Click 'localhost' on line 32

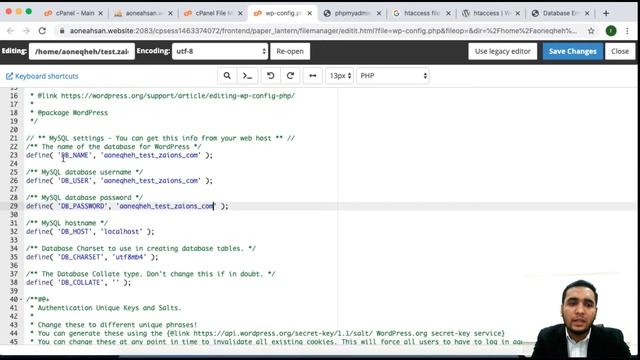point(122,231)
